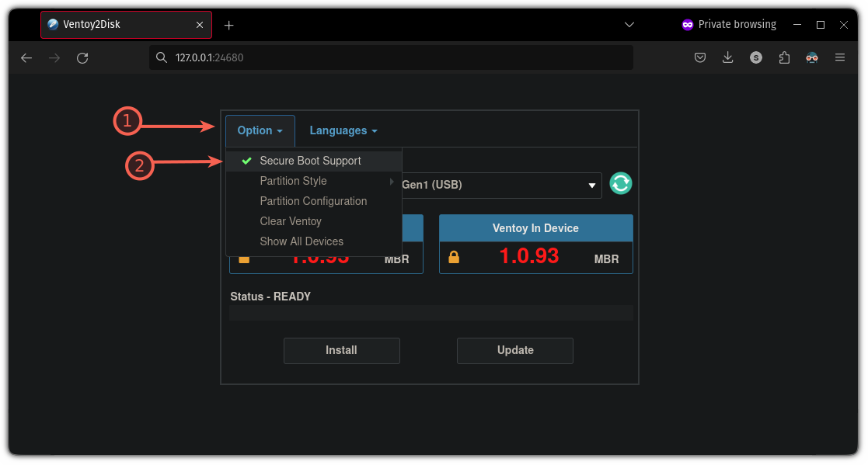Click the 1.0.93 version in Ventoy In Device
The width and height of the screenshot is (868, 465).
[529, 256]
